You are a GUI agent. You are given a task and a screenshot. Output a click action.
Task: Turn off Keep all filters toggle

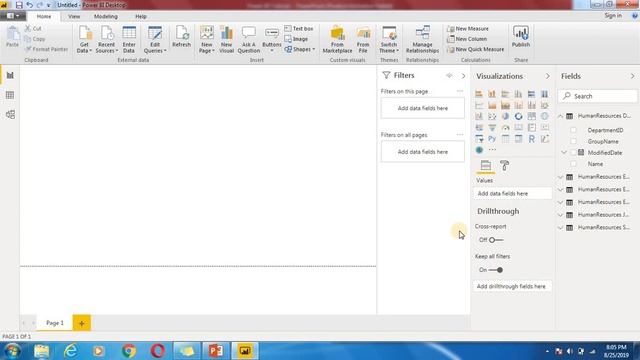click(x=496, y=270)
